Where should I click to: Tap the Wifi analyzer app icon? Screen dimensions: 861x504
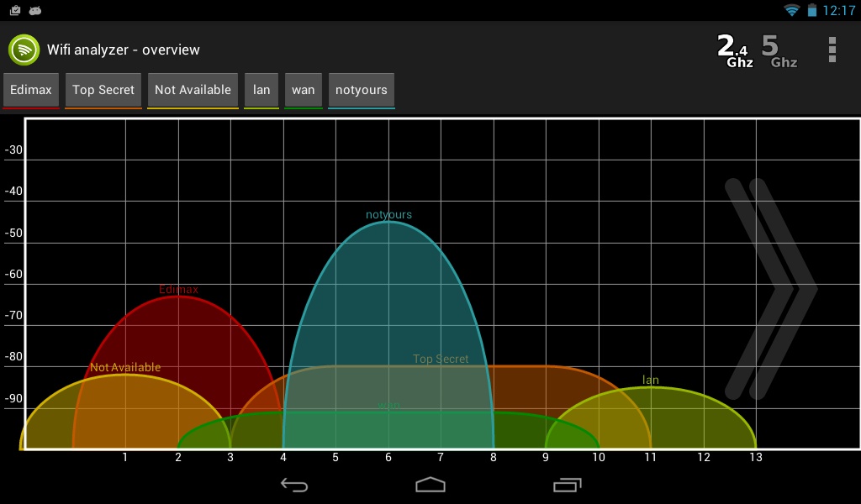[24, 50]
